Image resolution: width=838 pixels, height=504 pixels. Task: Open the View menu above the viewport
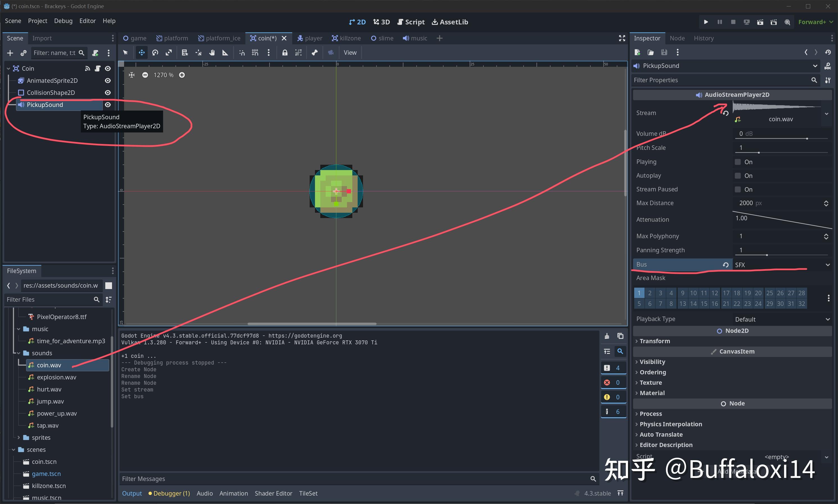(x=350, y=52)
